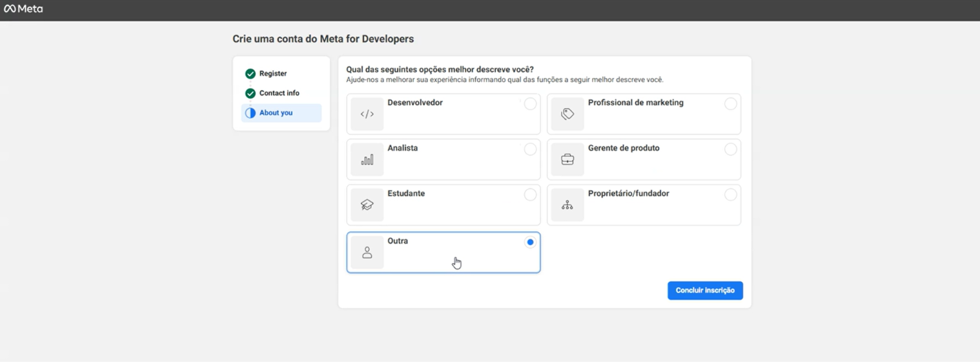Select the Proprietário/fundador radio button
The image size is (980, 362).
pyautogui.click(x=730, y=194)
